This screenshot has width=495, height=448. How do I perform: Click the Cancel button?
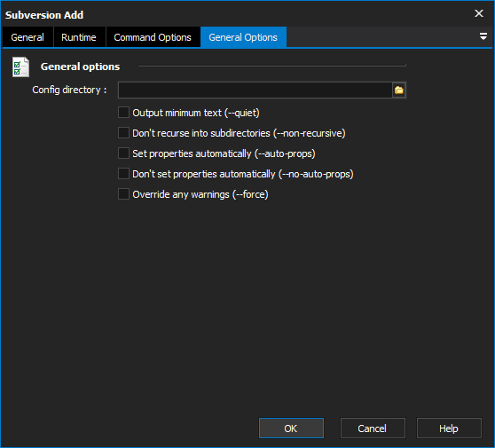click(373, 428)
